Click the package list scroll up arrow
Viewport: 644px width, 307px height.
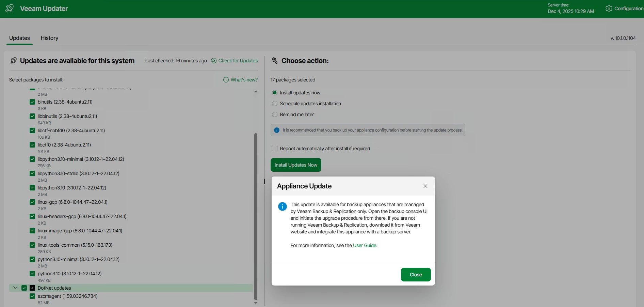pos(256,92)
